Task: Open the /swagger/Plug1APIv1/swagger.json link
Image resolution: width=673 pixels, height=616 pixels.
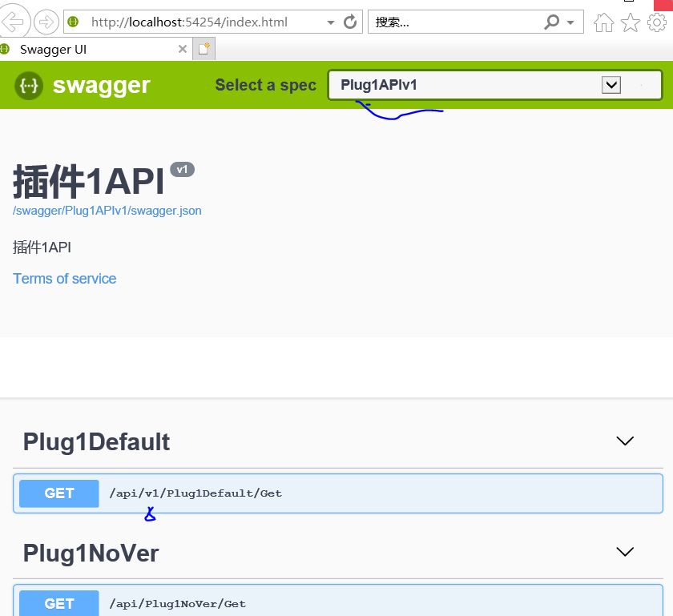Action: pyautogui.click(x=107, y=211)
